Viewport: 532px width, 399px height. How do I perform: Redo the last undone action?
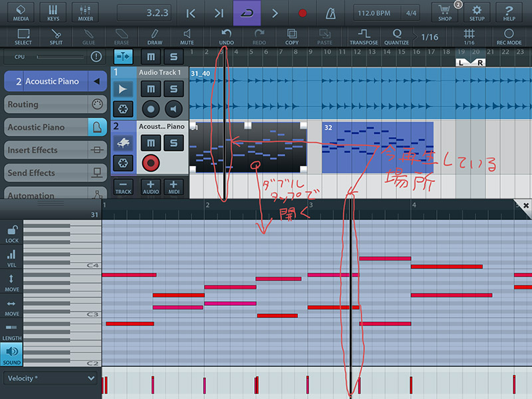tap(259, 37)
